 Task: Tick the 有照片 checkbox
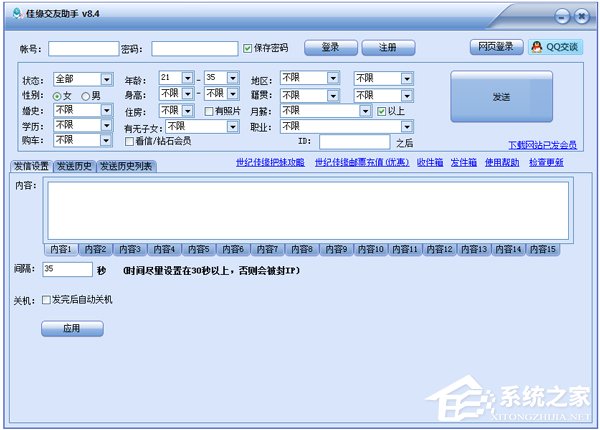point(209,111)
